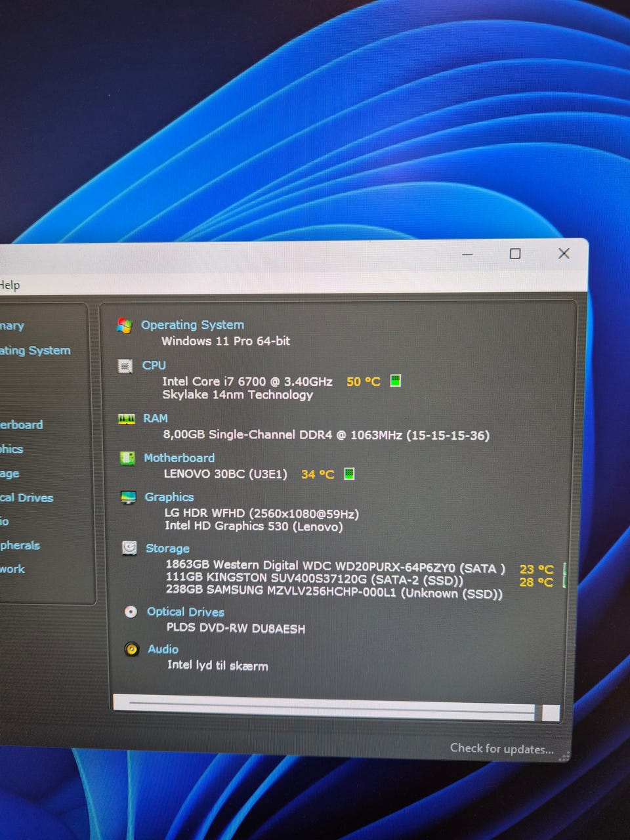
Task: Open the Graphics section heading link
Action: pyautogui.click(x=169, y=497)
